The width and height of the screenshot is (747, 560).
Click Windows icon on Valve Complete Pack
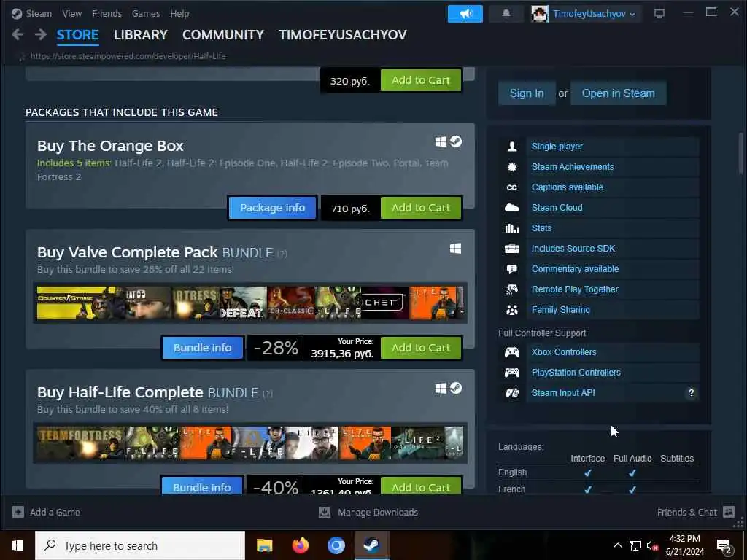tap(455, 249)
